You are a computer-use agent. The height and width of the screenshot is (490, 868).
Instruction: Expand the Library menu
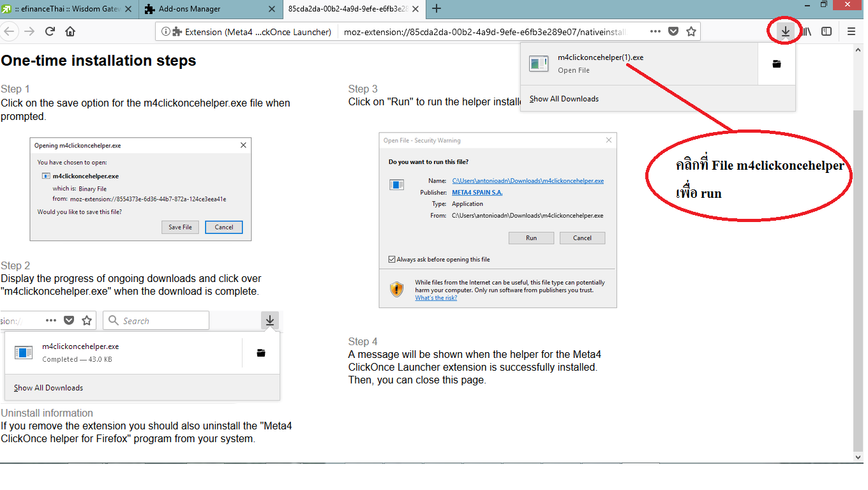(x=807, y=31)
